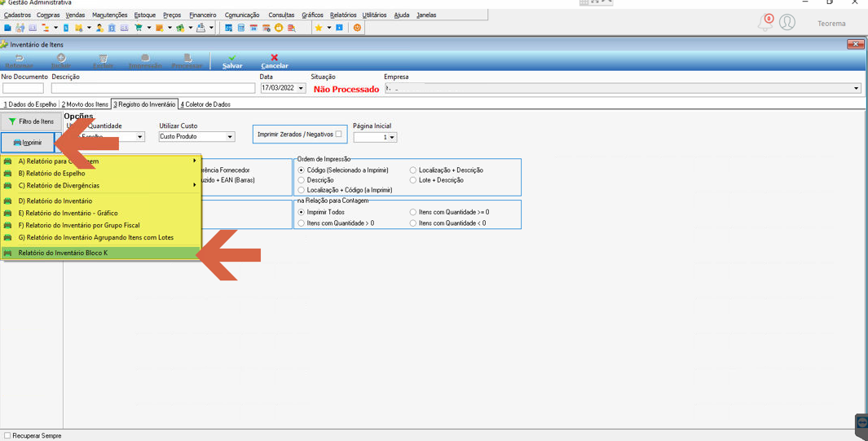Open the calculator toolbar icon
This screenshot has height=441, width=868.
pos(240,27)
